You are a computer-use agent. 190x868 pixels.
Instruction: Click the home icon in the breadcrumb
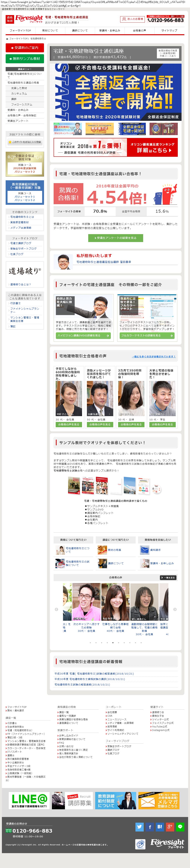coord(7,39)
